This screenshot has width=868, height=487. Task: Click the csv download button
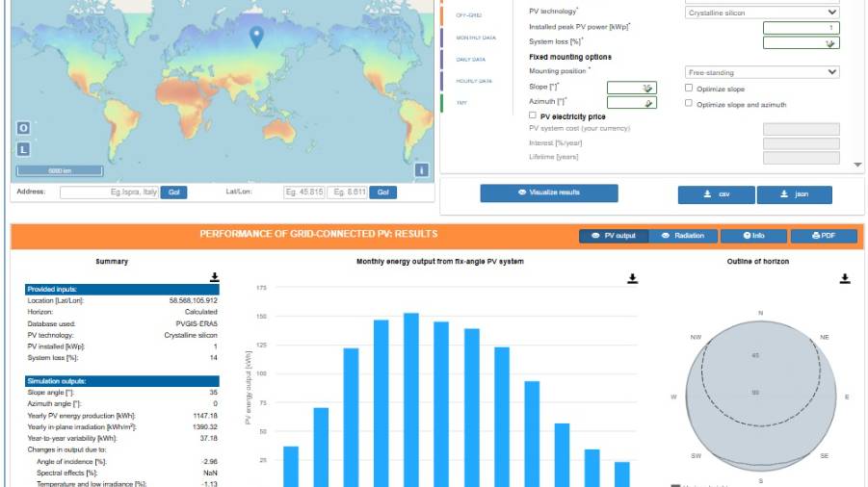tap(716, 194)
